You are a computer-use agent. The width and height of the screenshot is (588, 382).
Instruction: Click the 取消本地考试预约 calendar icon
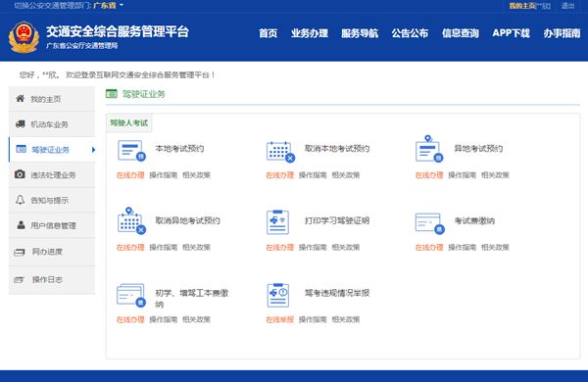coord(280,152)
